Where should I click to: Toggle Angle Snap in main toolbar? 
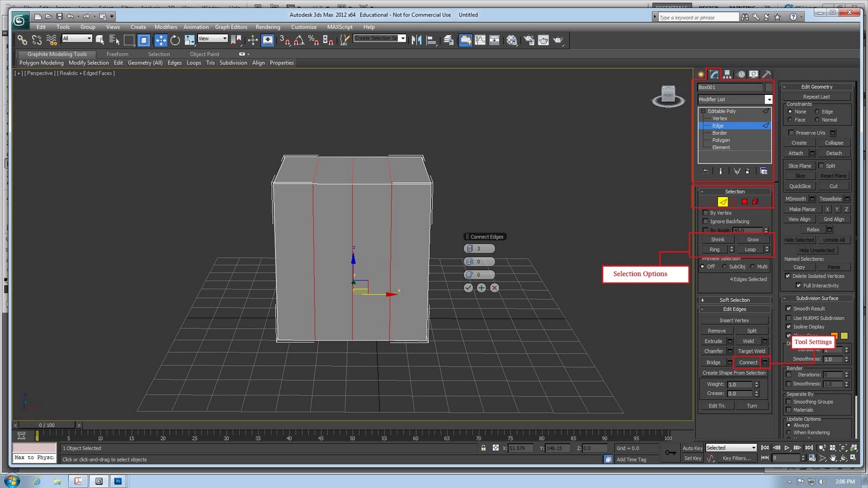click(x=299, y=40)
